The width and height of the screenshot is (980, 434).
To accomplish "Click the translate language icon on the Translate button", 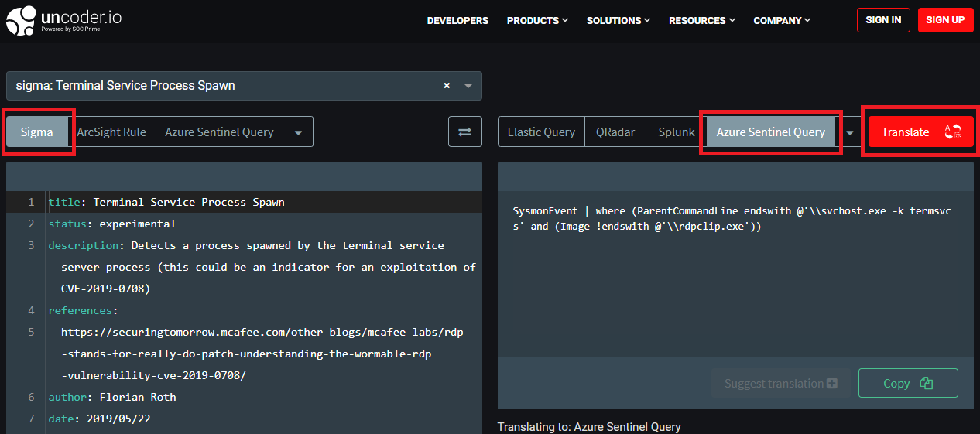I will pos(953,132).
